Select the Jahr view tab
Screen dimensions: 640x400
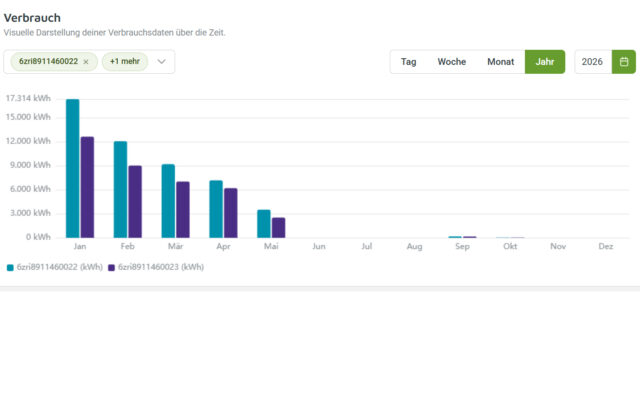545,62
